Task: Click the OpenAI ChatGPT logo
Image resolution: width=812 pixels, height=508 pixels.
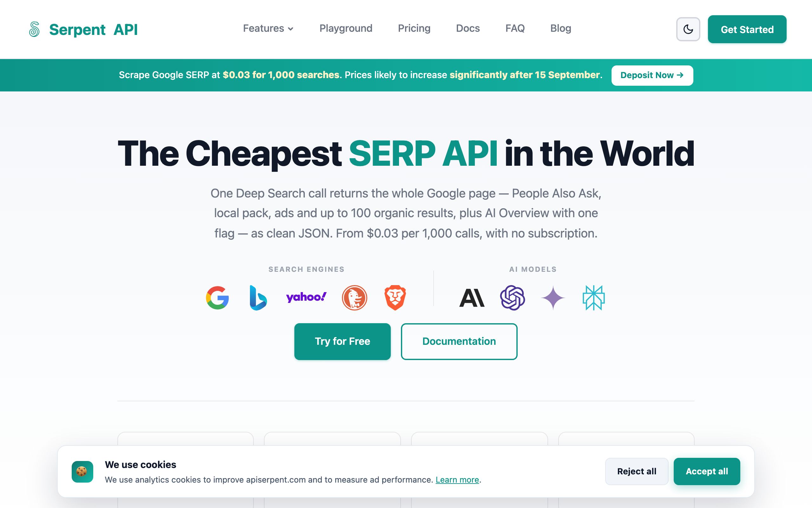Action: click(512, 298)
